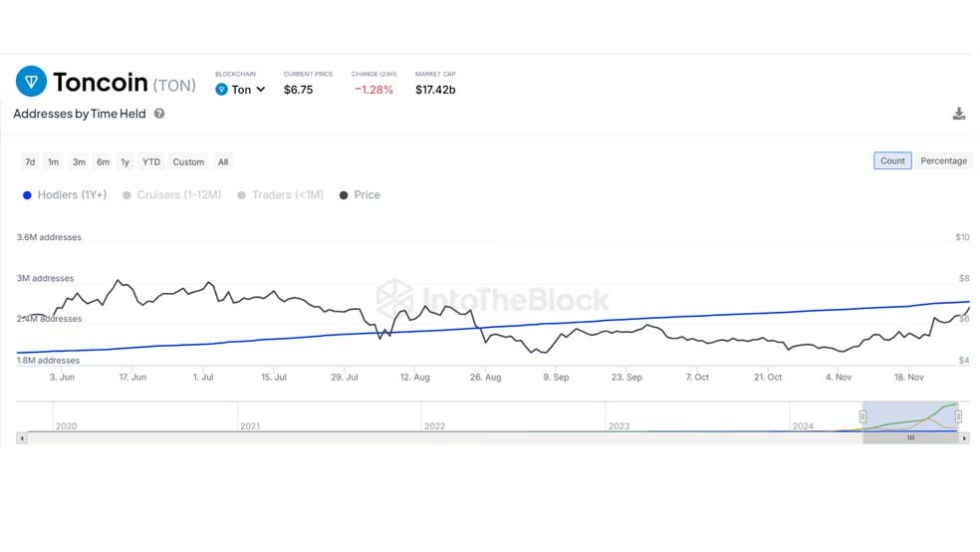The width and height of the screenshot is (980, 552).
Task: Toggle the Hodlers (1Y+) series
Action: coord(65,195)
